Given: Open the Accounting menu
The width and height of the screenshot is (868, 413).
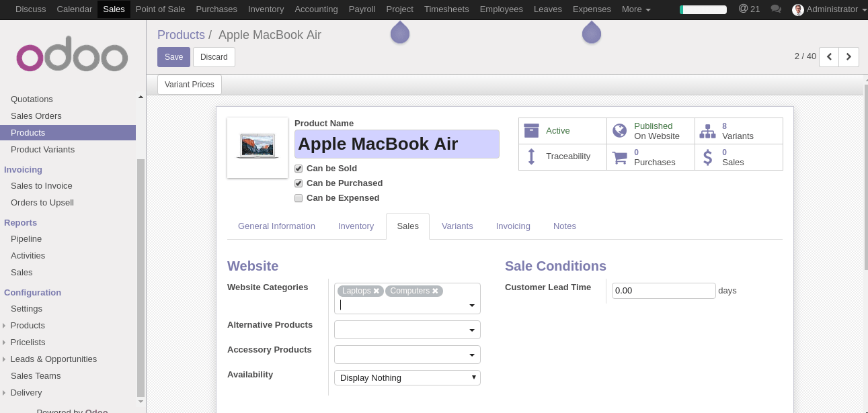Looking at the screenshot, I should click(x=316, y=9).
